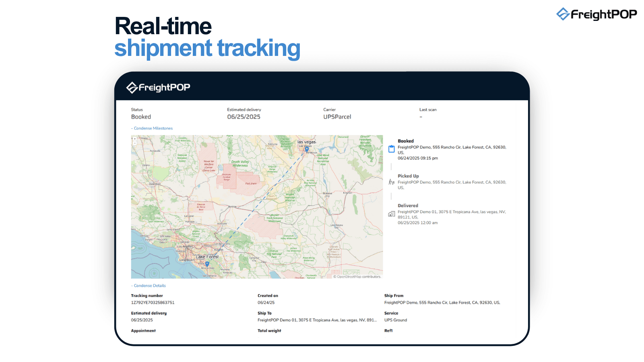Image resolution: width=644 pixels, height=362 pixels.
Task: Click the walking-person icon beside Picked Up
Action: pos(391,182)
